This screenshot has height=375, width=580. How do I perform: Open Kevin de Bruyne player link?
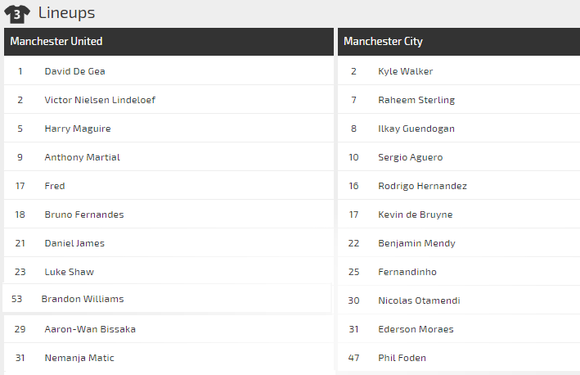tap(415, 214)
